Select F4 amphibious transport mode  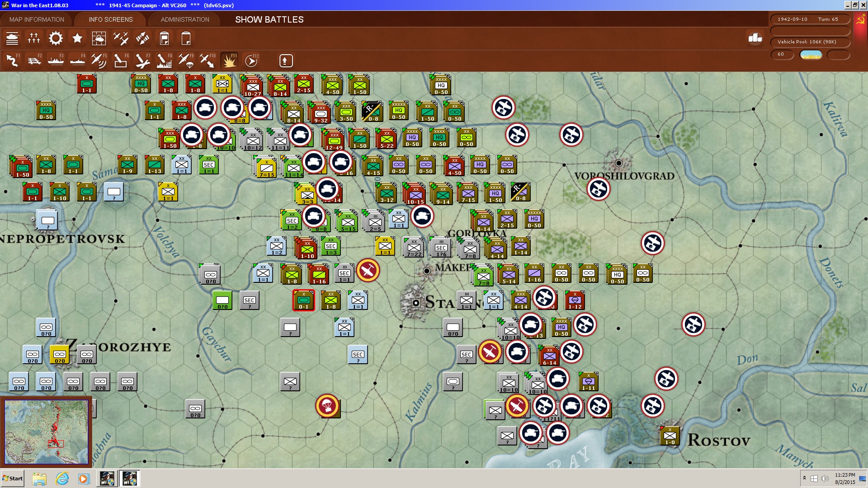[77, 60]
